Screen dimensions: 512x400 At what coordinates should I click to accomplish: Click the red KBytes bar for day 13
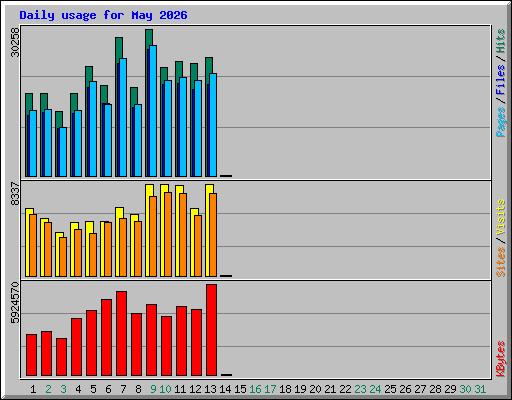211,330
